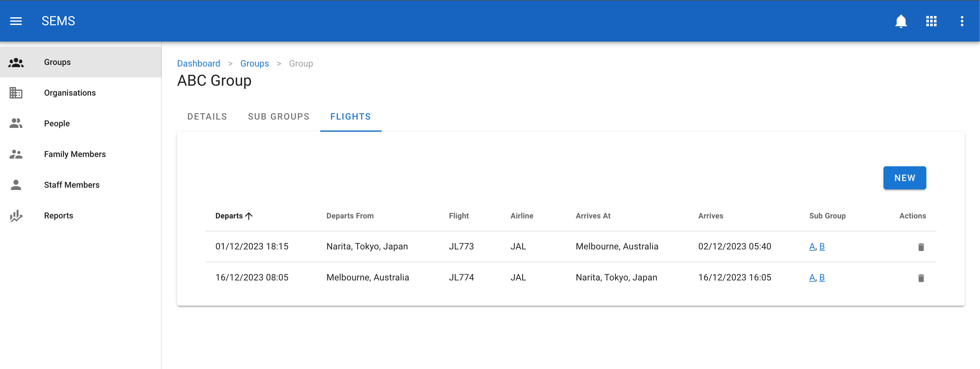This screenshot has height=369, width=980.
Task: Sort the table by Arrives column header
Action: pyautogui.click(x=710, y=216)
